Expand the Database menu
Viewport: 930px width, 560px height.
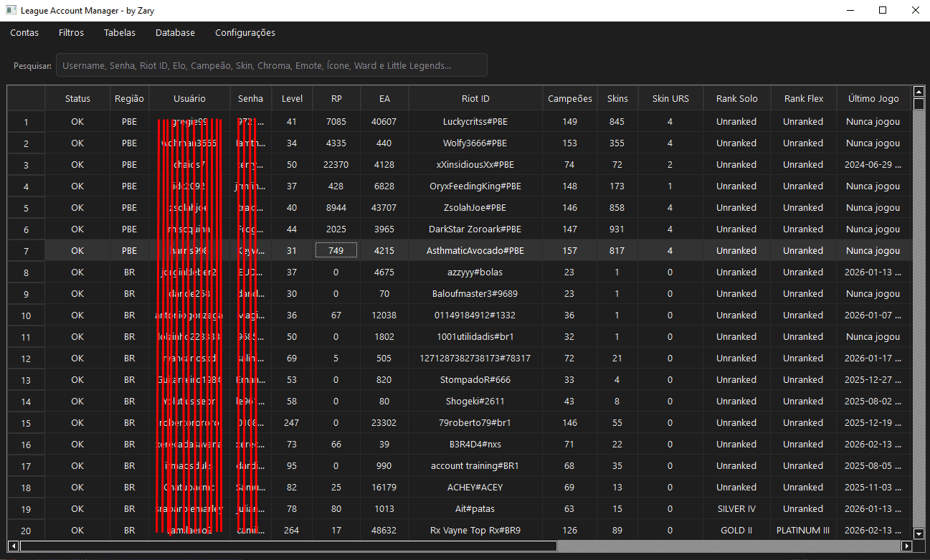(175, 33)
